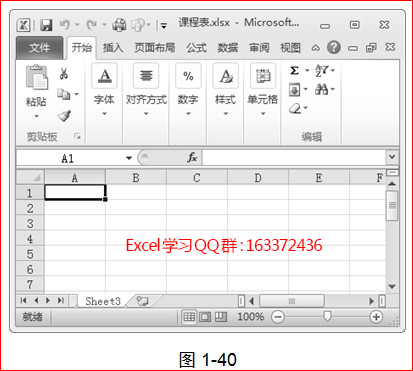This screenshot has width=413, height=371.
Task: Click the Find & Select binoculars icon
Action: pyautogui.click(x=321, y=89)
